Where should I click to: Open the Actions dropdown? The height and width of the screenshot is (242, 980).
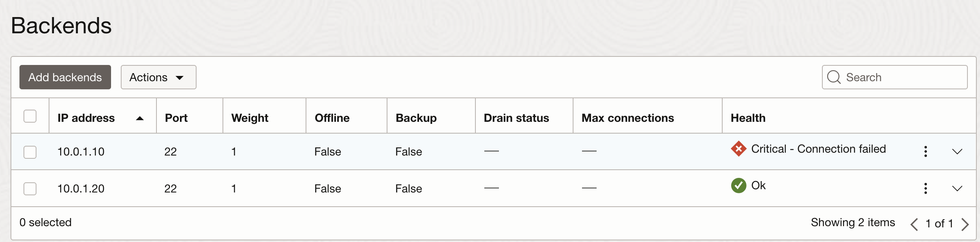click(158, 77)
